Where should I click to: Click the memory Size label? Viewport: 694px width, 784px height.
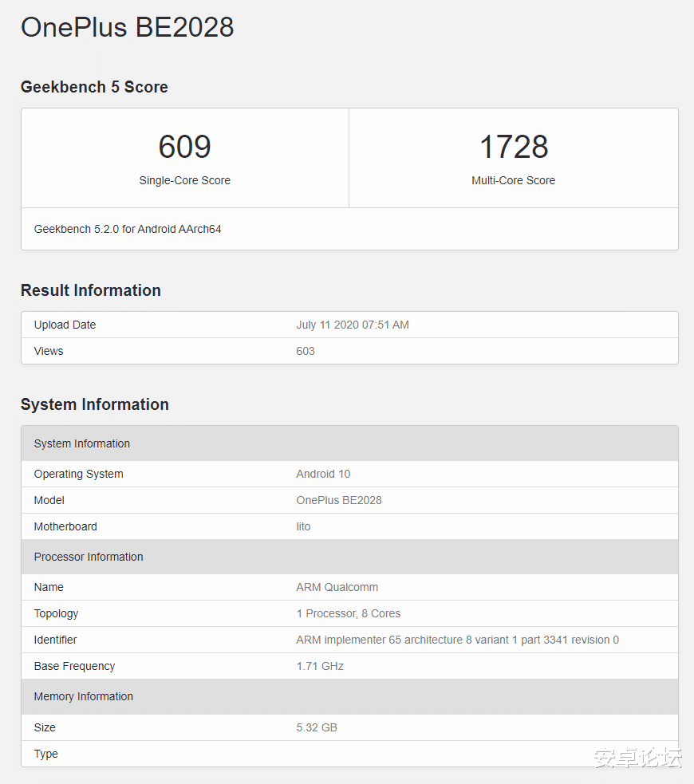tap(45, 727)
